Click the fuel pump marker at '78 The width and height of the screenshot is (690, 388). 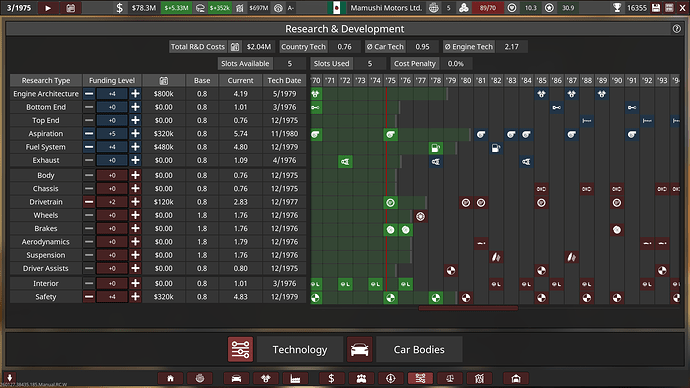point(436,148)
